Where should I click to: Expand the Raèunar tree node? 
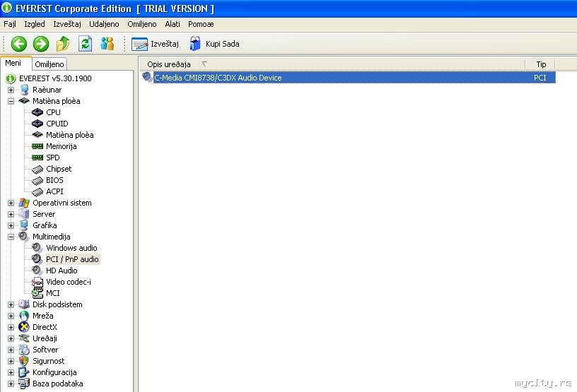tap(11, 90)
